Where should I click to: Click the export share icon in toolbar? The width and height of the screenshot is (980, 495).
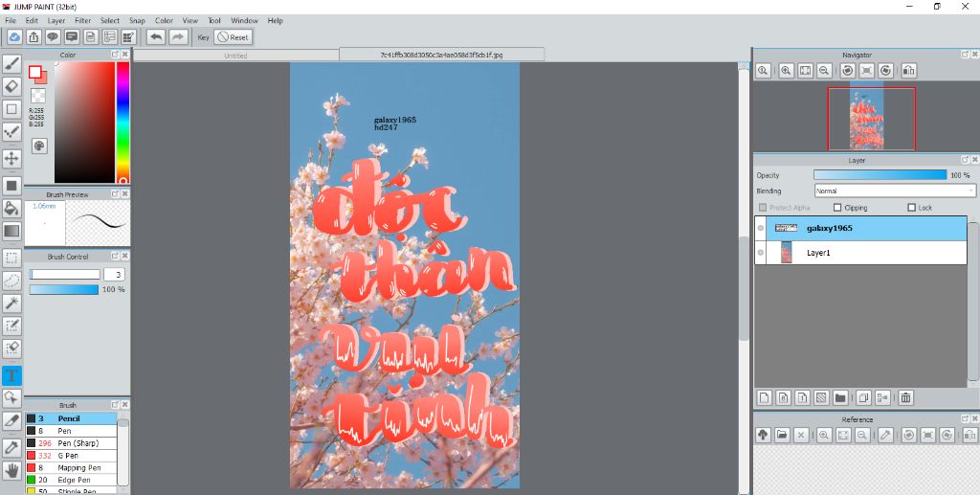(x=33, y=37)
